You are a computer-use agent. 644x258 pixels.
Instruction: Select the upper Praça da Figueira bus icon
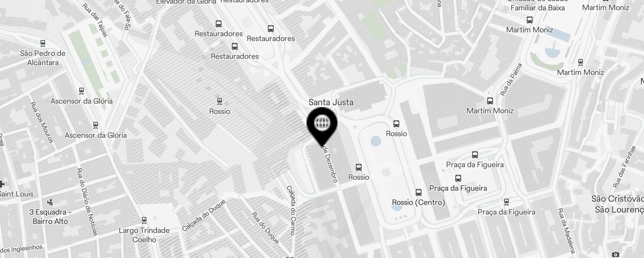coord(475,155)
